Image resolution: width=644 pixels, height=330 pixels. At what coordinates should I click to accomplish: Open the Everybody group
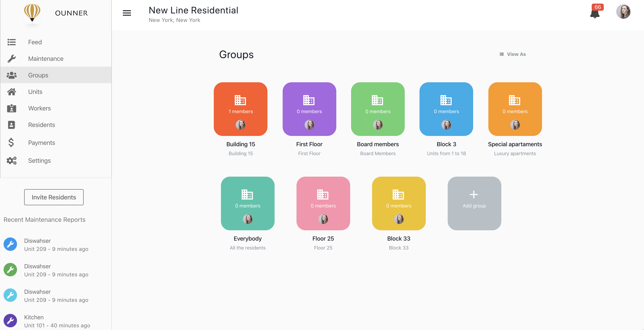pos(248,203)
